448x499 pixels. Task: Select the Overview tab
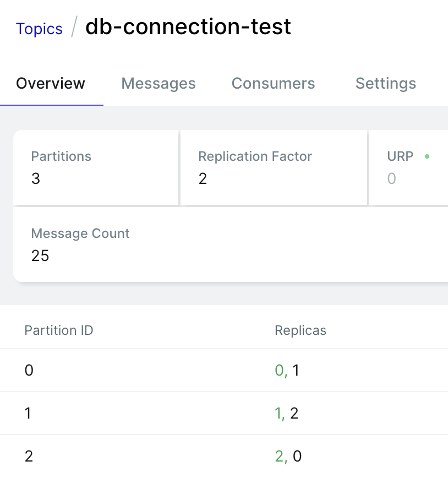(x=51, y=83)
